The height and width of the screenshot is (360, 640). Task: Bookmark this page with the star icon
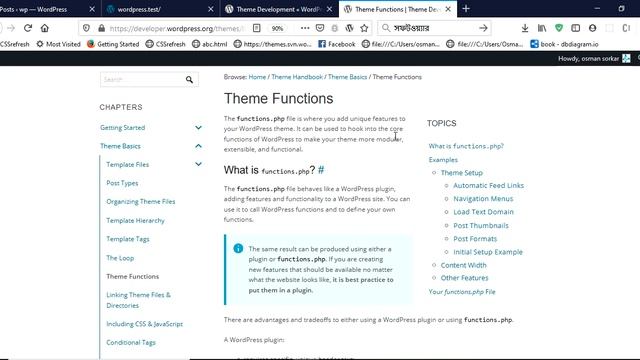point(364,28)
